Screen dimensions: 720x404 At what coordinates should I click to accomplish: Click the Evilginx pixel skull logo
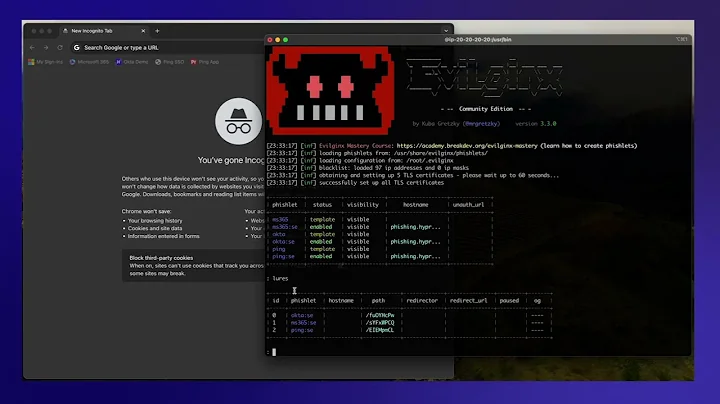click(x=330, y=90)
